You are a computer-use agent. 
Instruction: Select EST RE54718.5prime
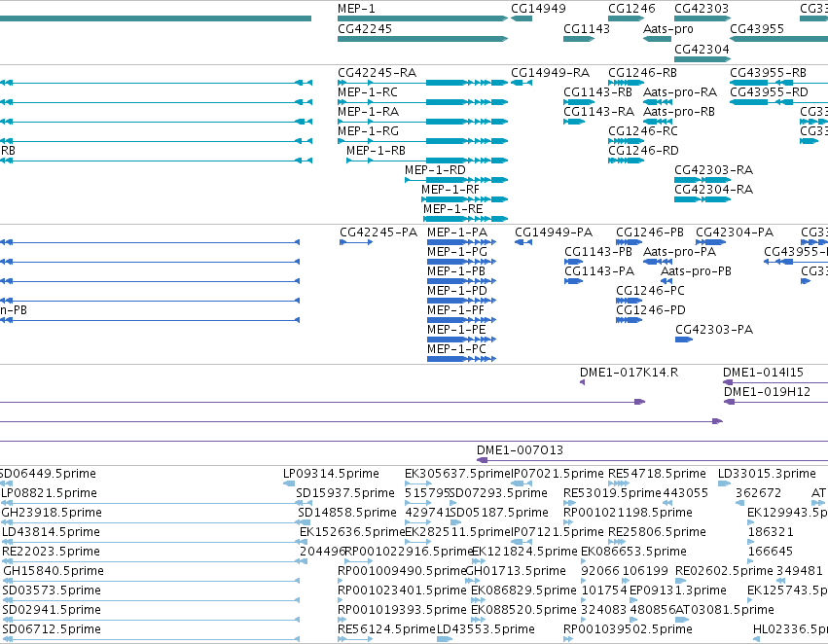(x=619, y=483)
